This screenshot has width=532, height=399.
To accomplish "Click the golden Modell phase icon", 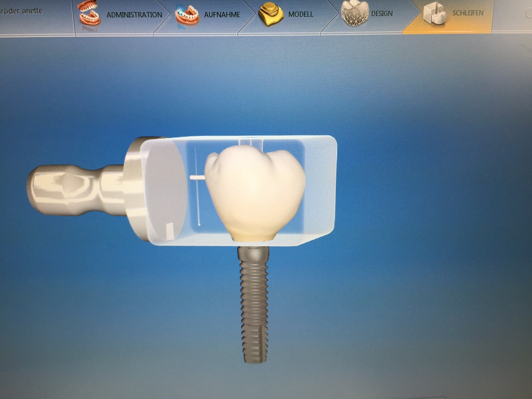I will (270, 14).
